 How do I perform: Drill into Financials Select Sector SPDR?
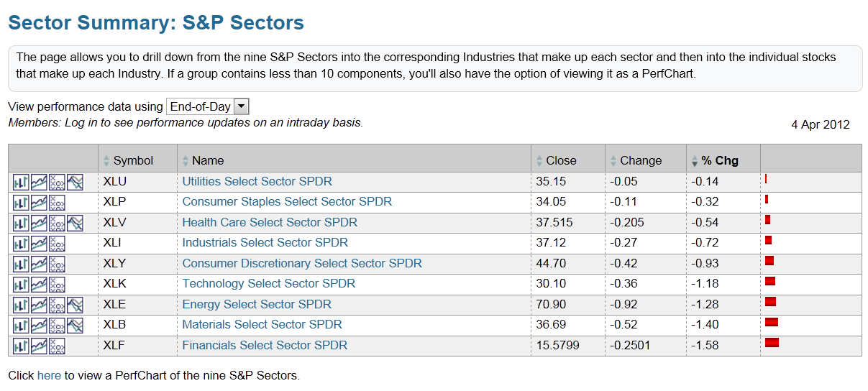pos(265,346)
